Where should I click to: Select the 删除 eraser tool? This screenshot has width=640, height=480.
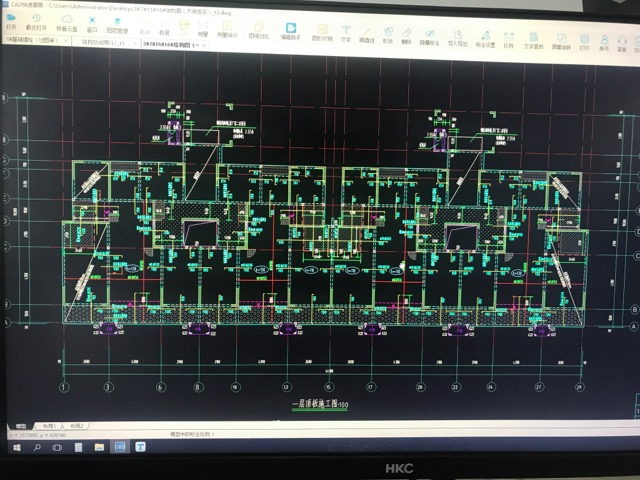pos(407,36)
